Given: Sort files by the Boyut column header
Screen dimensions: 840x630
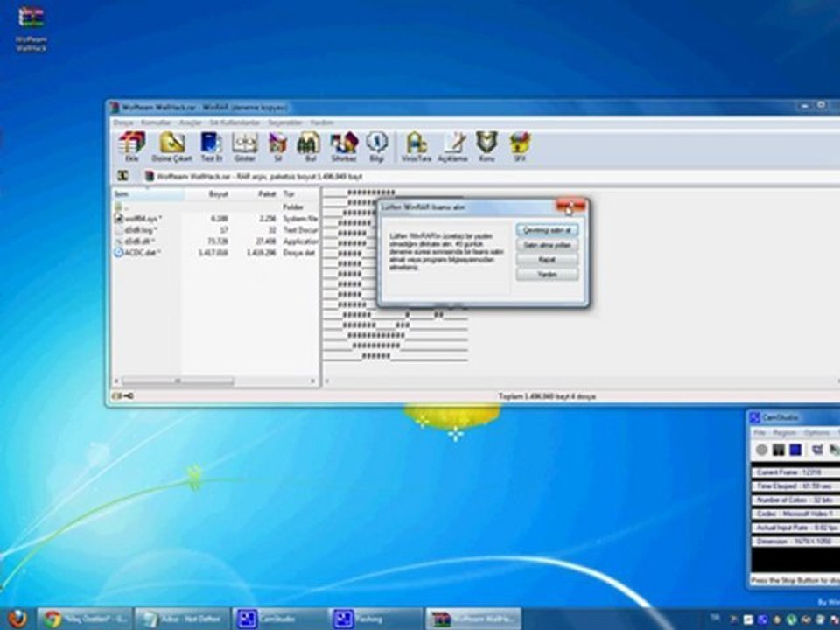Looking at the screenshot, I should tap(207, 193).
